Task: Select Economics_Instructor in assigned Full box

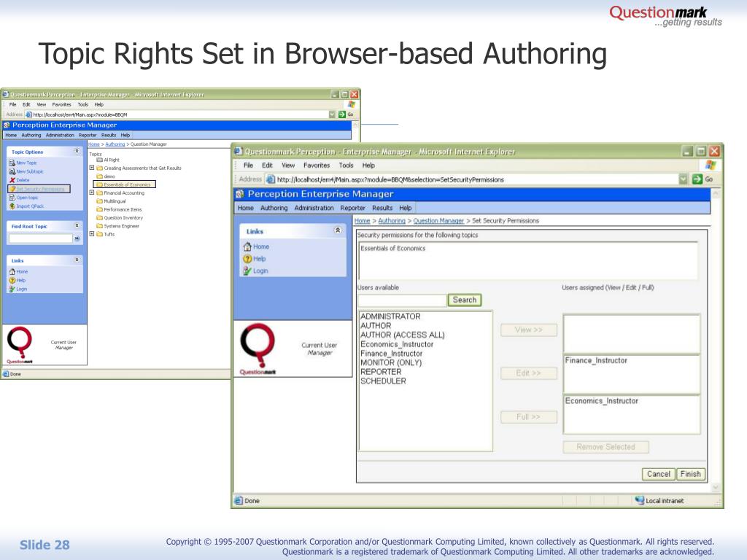Action: [x=601, y=401]
